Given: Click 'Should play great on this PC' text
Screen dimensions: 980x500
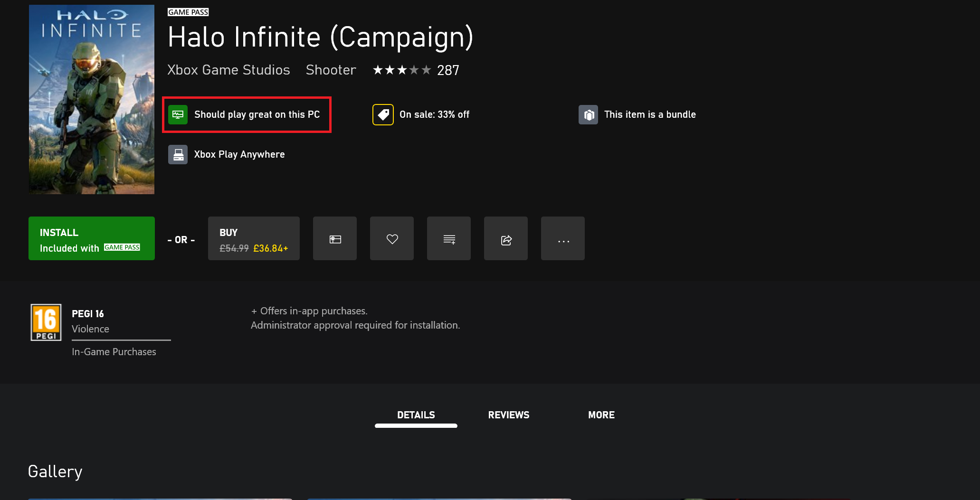Looking at the screenshot, I should coord(257,114).
